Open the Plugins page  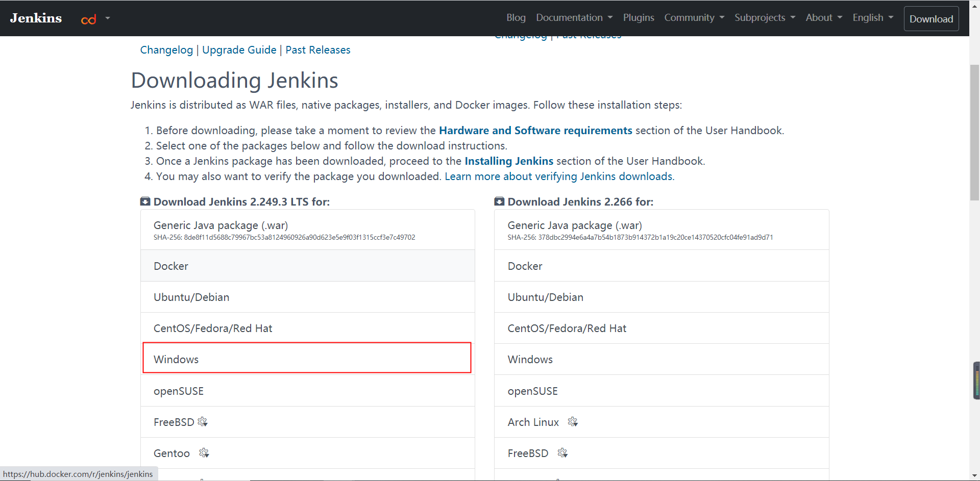pos(639,18)
